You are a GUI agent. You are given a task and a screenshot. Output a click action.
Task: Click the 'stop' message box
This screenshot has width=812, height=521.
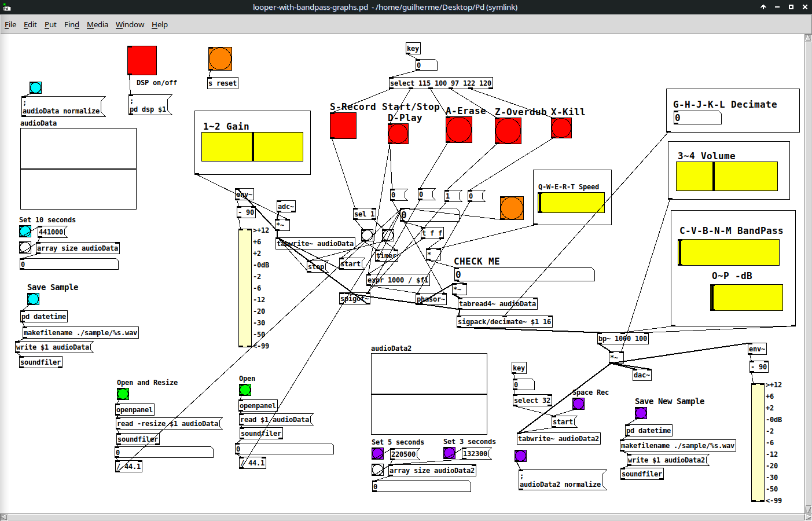317,267
